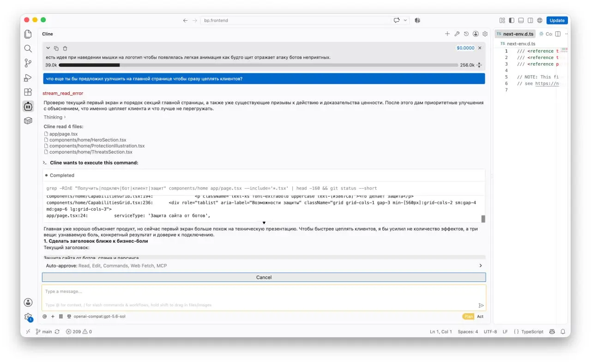This screenshot has height=364, width=591.
Task: Open the Extensions view
Action: tap(28, 92)
